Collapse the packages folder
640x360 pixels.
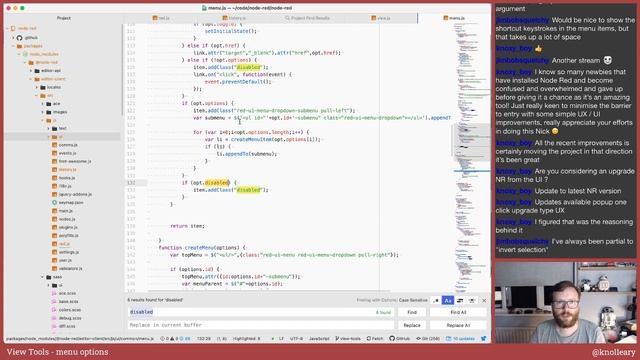[13, 46]
